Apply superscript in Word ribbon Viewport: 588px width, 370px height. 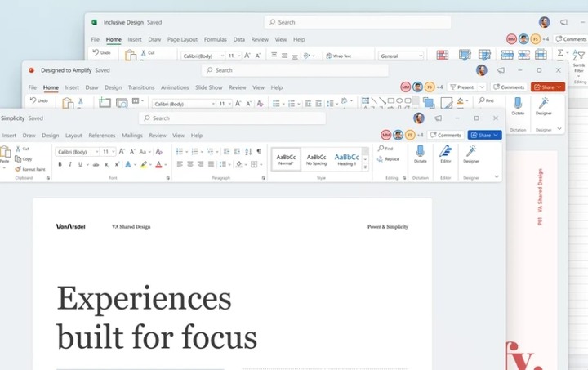coord(117,164)
